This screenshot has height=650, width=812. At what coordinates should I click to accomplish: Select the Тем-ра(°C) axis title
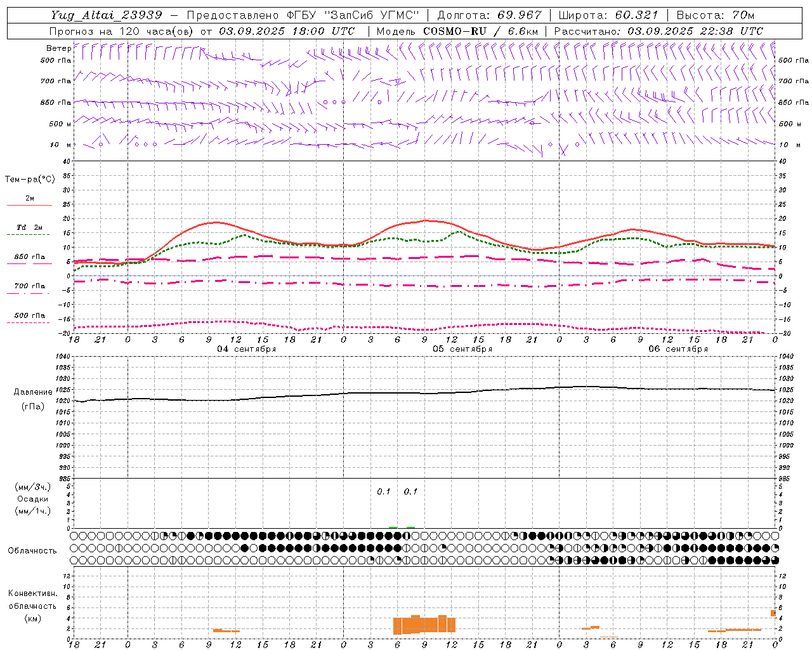click(x=30, y=180)
